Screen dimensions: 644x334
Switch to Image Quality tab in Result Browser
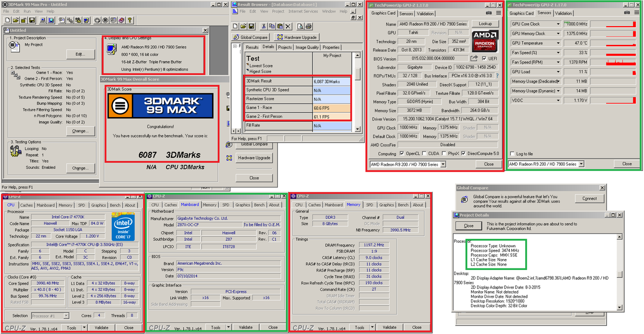point(307,47)
